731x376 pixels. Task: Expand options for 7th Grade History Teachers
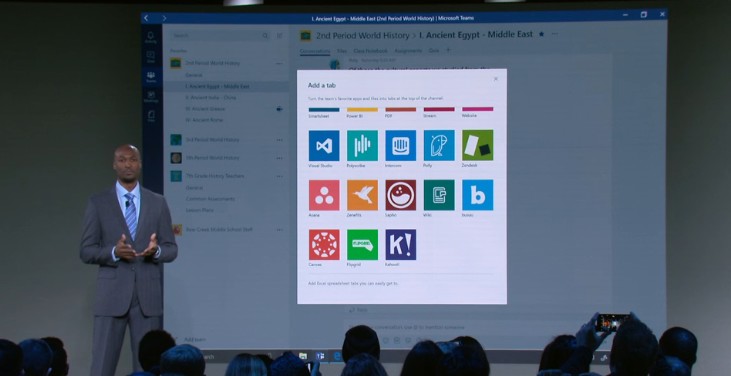coord(279,176)
